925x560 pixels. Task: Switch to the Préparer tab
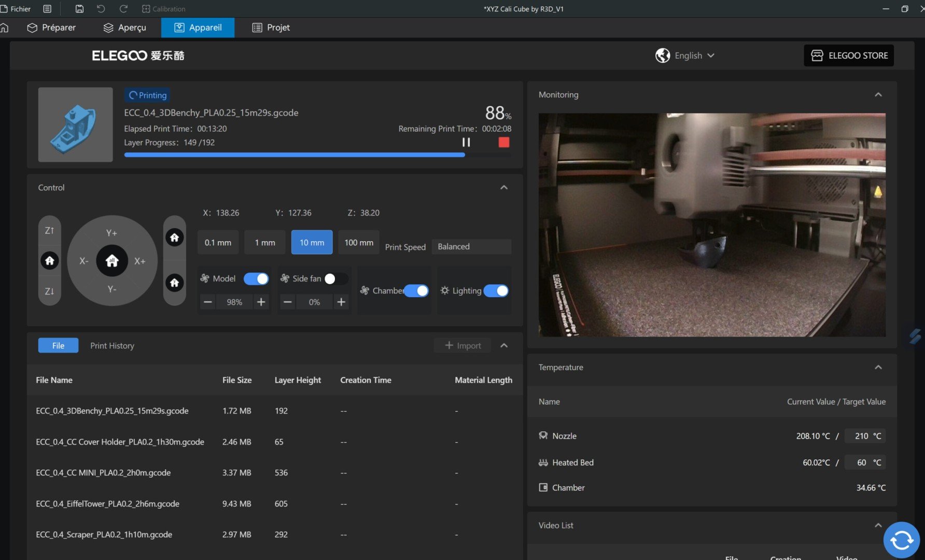51,27
